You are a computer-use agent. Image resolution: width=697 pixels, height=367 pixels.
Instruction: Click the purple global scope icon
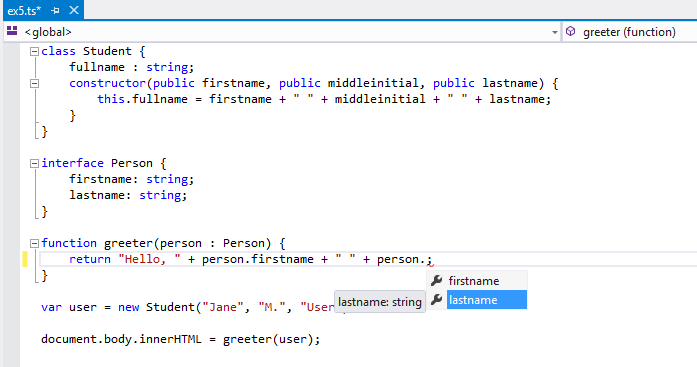(12, 31)
